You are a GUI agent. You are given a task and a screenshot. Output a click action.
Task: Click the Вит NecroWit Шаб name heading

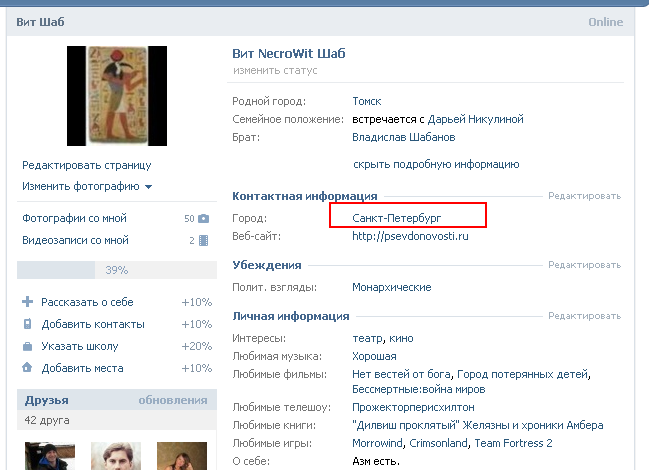click(x=288, y=54)
